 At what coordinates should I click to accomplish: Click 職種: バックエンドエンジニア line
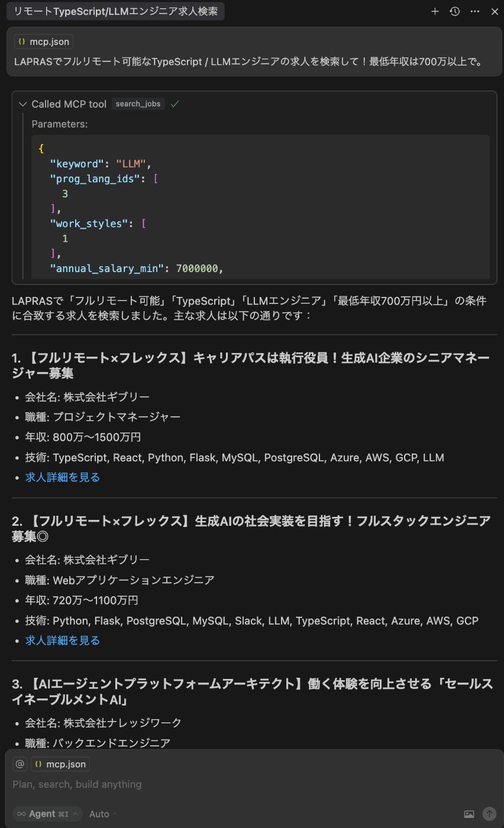[98, 743]
